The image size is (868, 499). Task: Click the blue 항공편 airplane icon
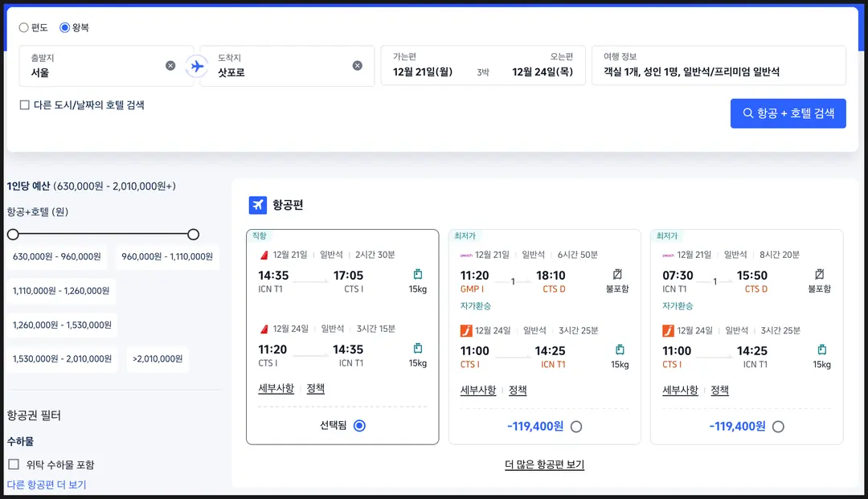pos(257,205)
